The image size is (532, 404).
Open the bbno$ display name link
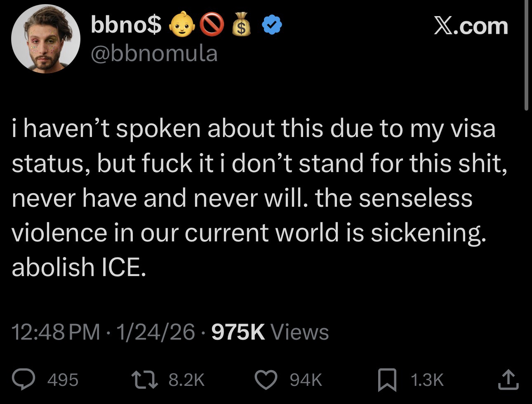click(126, 26)
